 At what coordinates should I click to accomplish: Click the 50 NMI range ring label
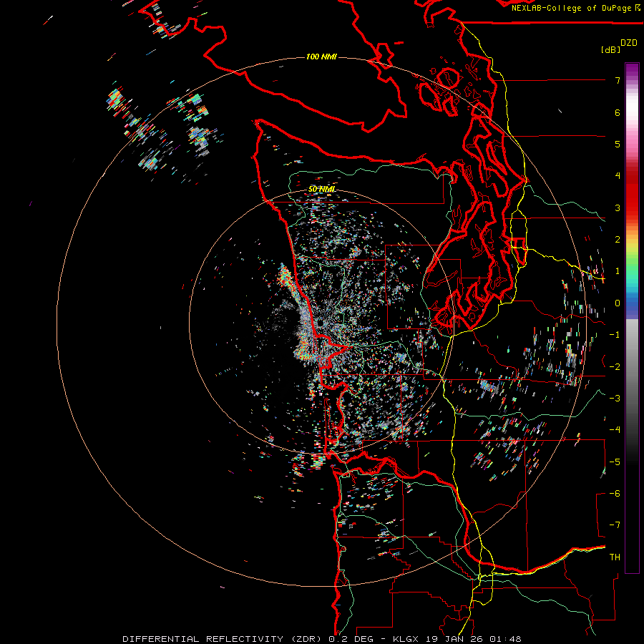321,189
